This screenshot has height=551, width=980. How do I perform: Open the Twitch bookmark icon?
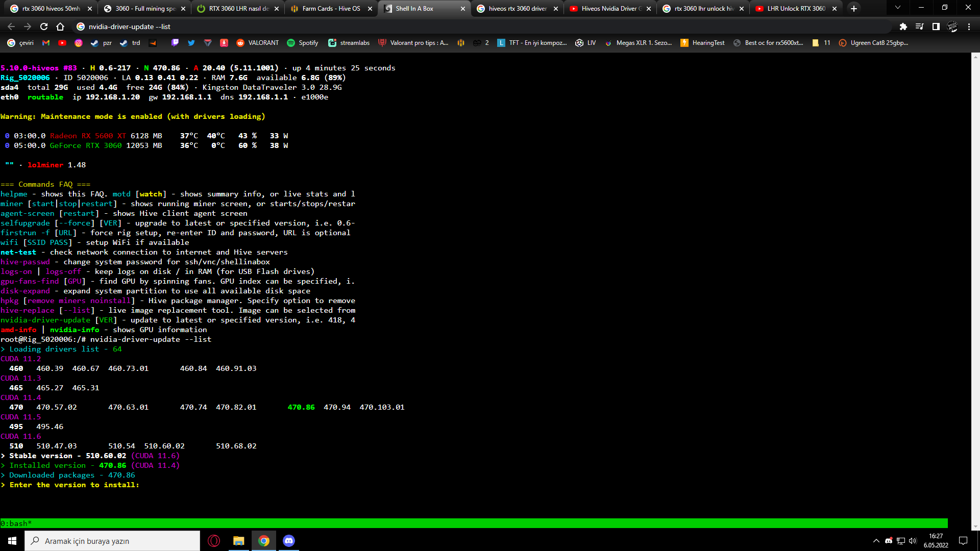click(x=175, y=43)
